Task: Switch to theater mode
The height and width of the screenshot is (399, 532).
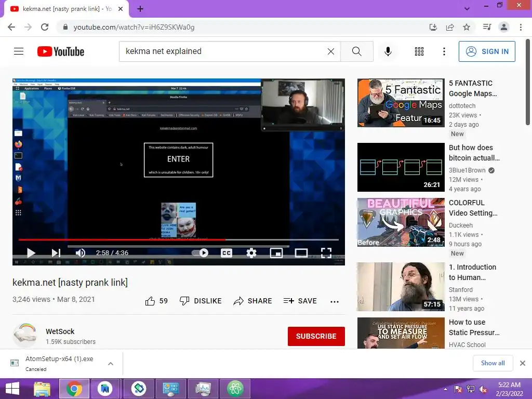Action: pyautogui.click(x=301, y=253)
